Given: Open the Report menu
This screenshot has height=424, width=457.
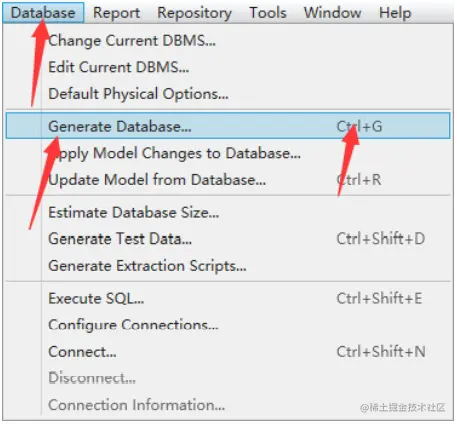Looking at the screenshot, I should tap(116, 13).
